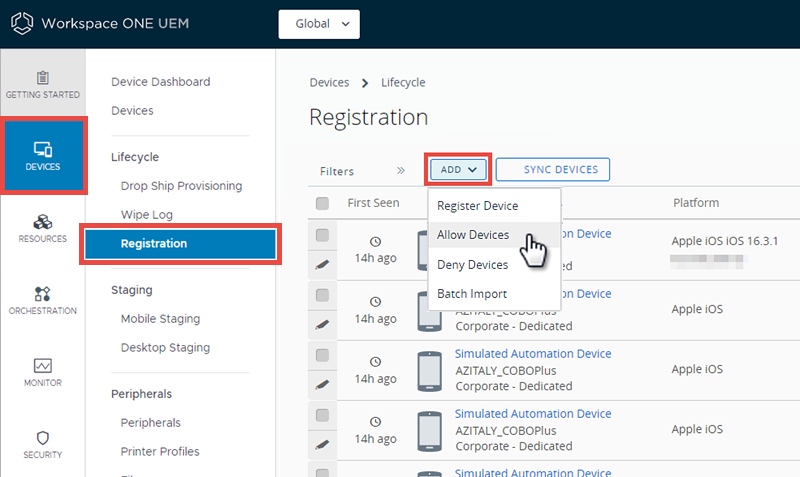Tick the checkbox for the Apple iOS 16.3.1 row
800x477 pixels.
tap(322, 235)
